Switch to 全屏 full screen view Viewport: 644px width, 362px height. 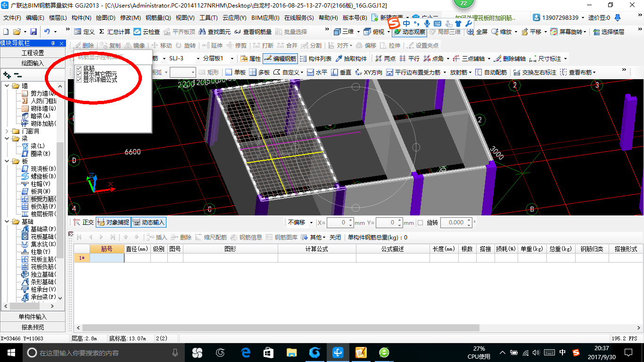click(x=477, y=32)
